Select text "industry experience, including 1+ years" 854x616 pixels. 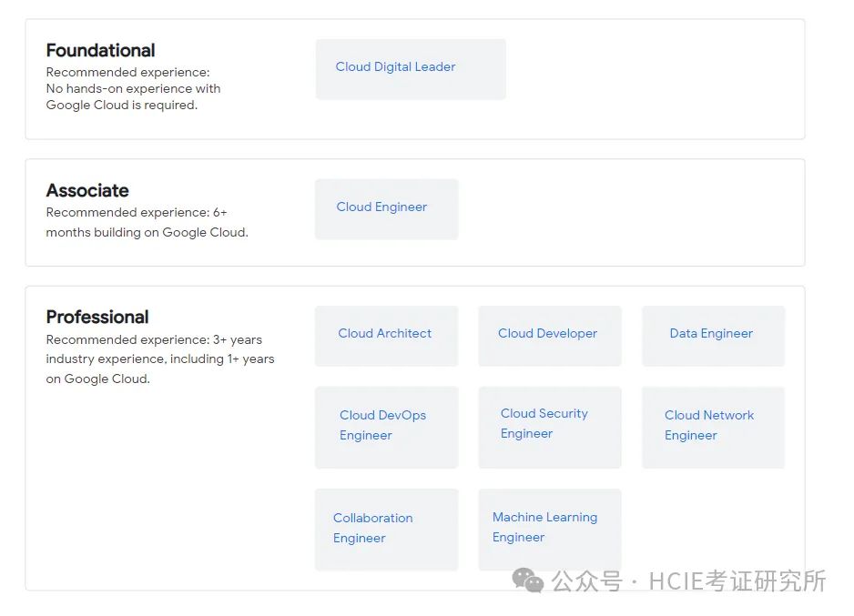[x=160, y=359]
